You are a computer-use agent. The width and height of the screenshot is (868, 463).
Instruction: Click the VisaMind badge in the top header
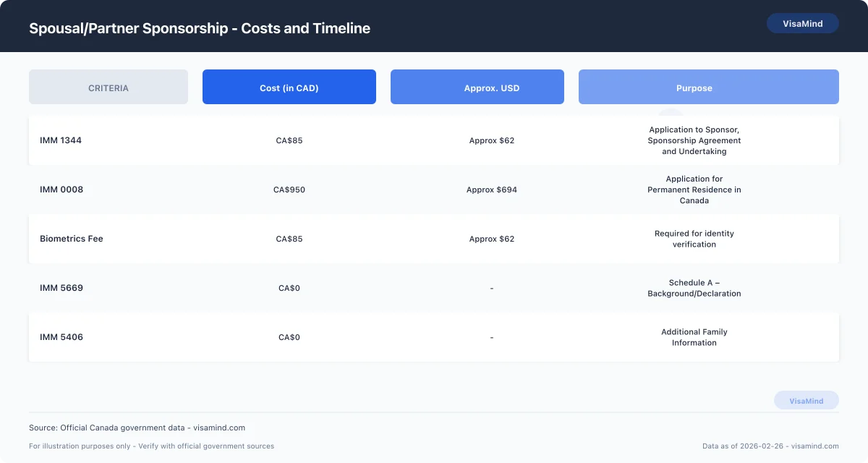click(x=802, y=23)
